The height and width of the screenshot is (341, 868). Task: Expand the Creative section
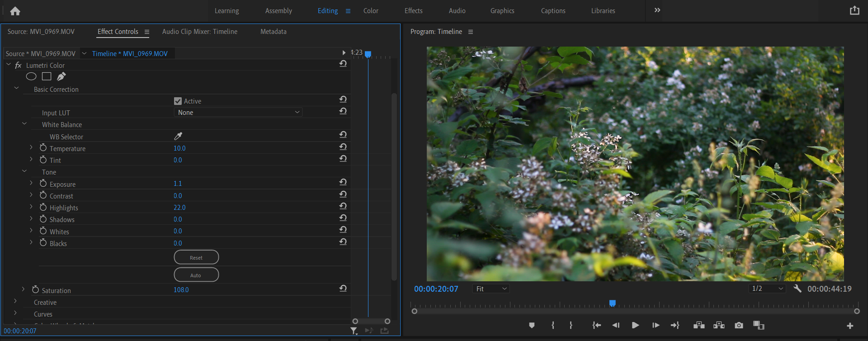coord(15,301)
